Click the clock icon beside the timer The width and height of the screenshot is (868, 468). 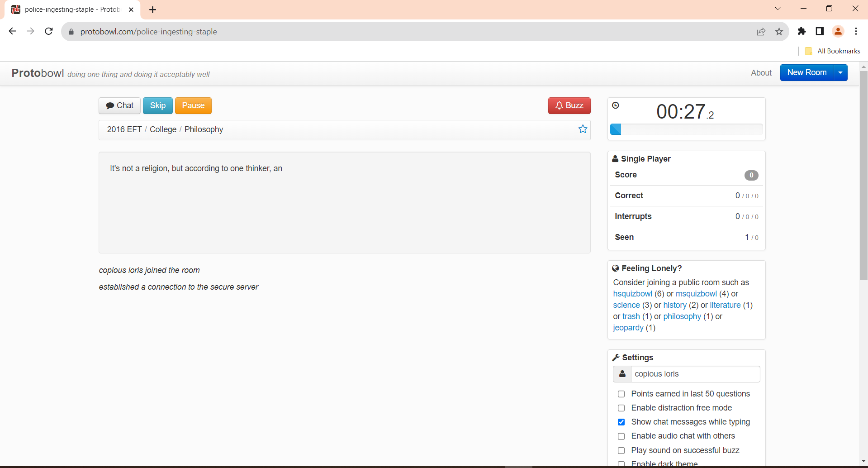[616, 105]
